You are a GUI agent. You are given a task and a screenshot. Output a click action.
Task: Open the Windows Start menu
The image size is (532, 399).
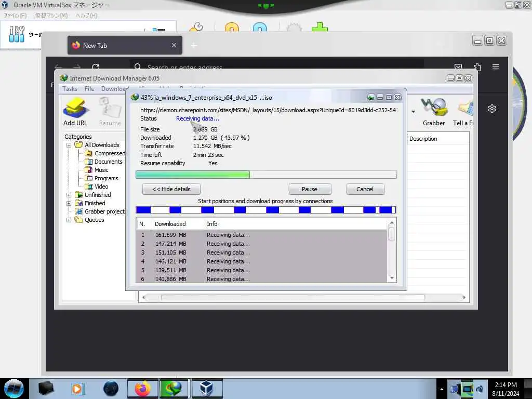[14, 389]
